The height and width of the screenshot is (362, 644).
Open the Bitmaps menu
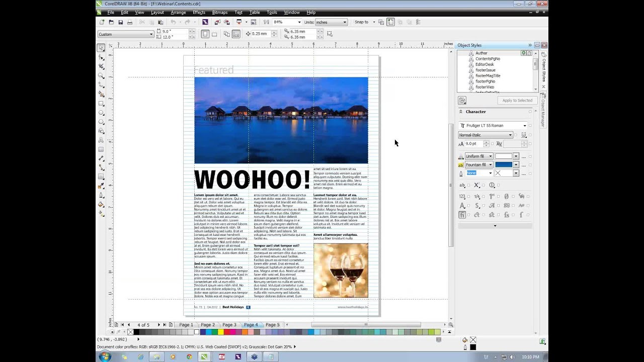tap(220, 12)
